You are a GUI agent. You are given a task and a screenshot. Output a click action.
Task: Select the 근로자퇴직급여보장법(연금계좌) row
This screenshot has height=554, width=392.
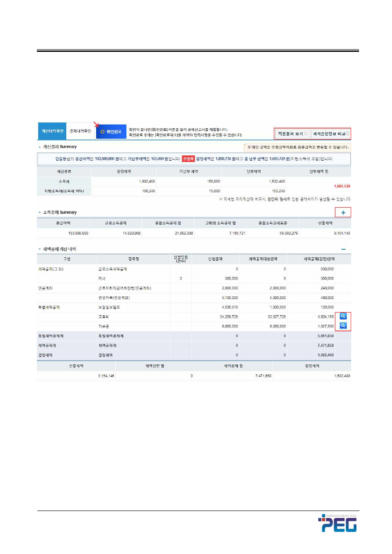[127, 288]
